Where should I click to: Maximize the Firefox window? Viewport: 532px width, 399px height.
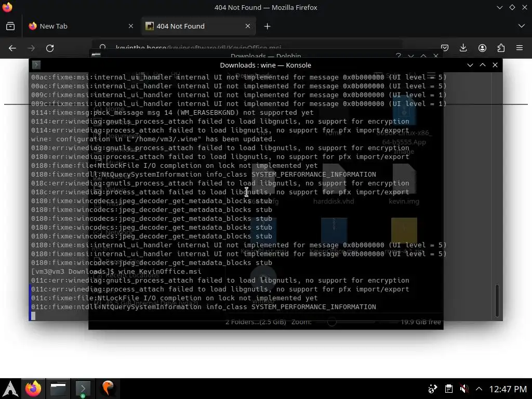[x=512, y=7]
